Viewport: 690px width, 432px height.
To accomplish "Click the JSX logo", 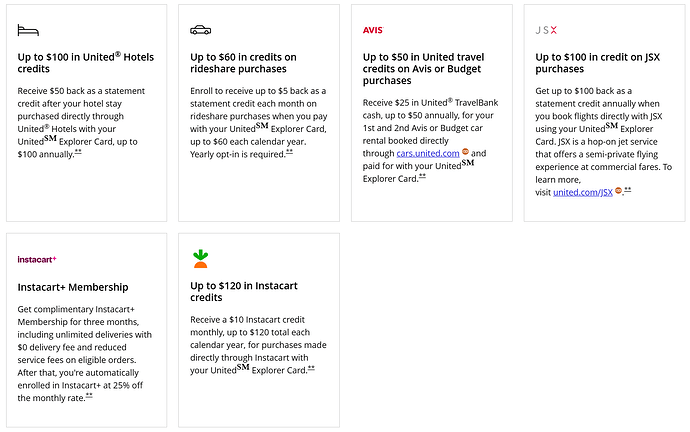I will click(546, 30).
